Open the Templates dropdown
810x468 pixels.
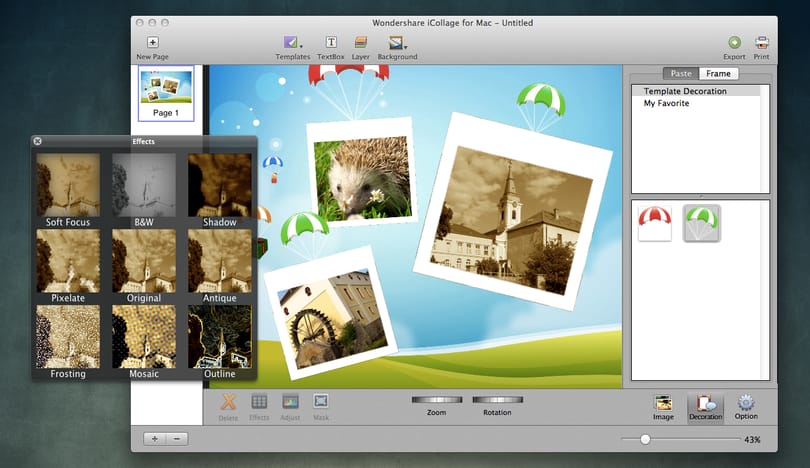pyautogui.click(x=292, y=42)
